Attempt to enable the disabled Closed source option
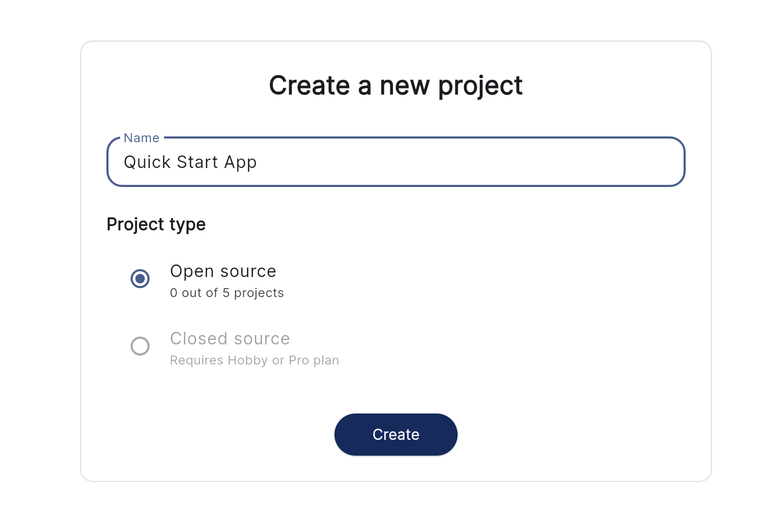 [x=140, y=346]
